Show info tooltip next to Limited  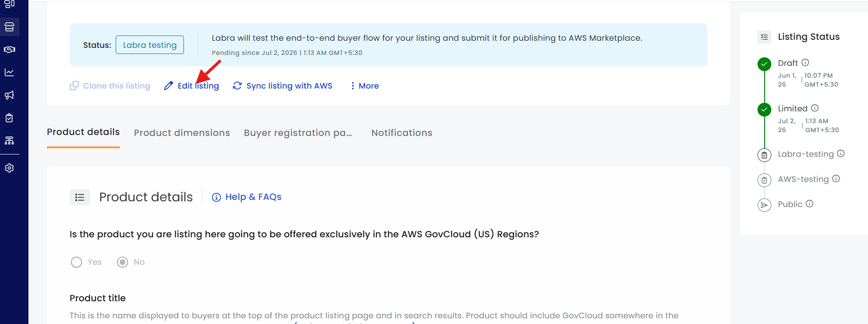[x=814, y=108]
